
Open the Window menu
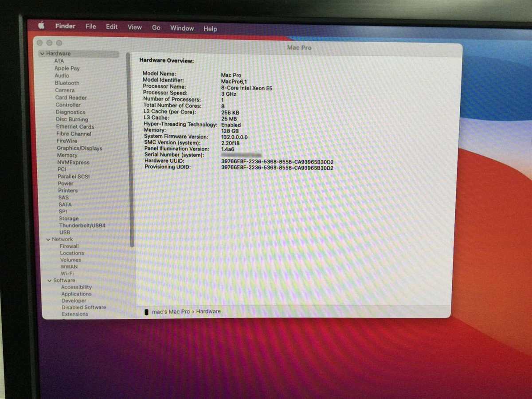click(x=182, y=28)
